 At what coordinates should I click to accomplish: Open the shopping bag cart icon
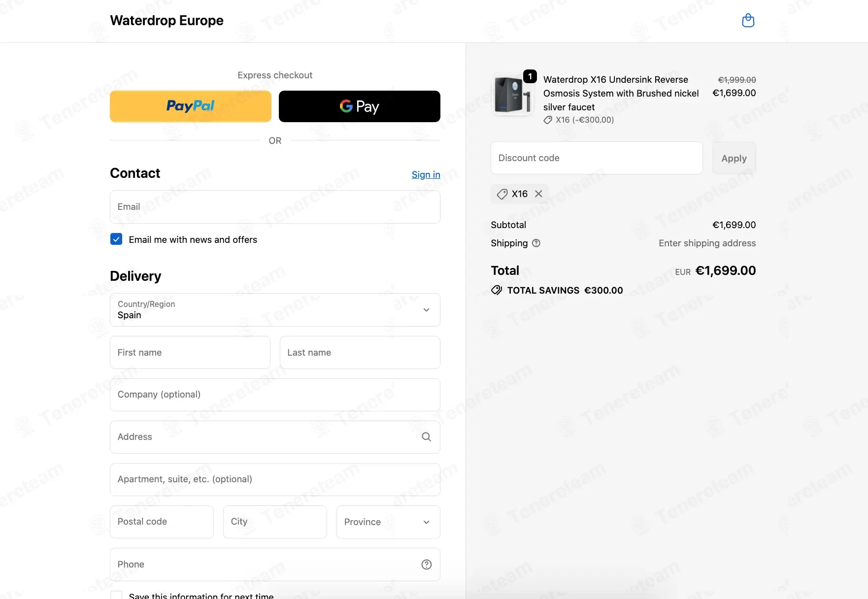point(748,21)
